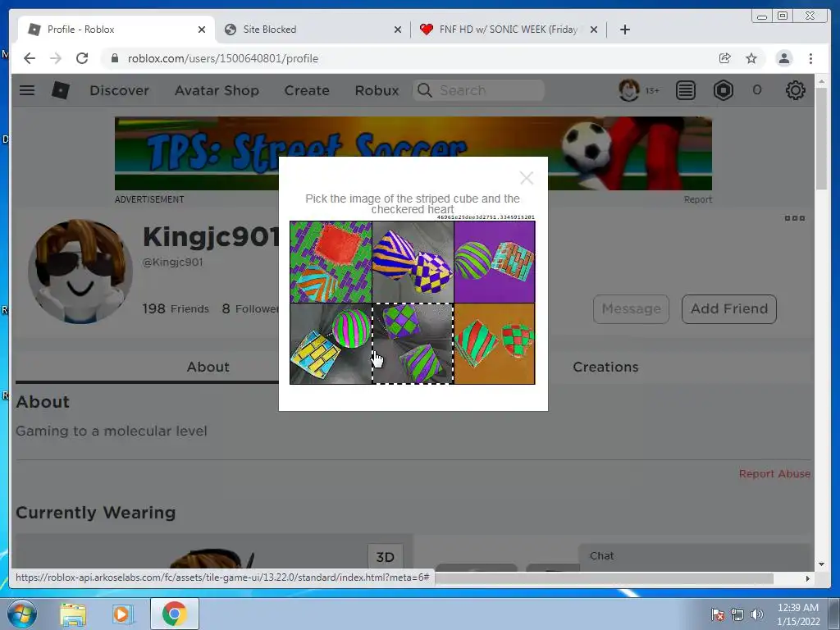The image size is (840, 630).
Task: Click the network tray icon
Action: (x=737, y=614)
